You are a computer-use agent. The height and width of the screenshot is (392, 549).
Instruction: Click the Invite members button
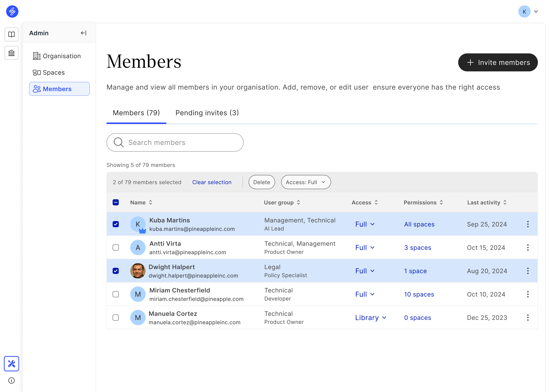[498, 63]
